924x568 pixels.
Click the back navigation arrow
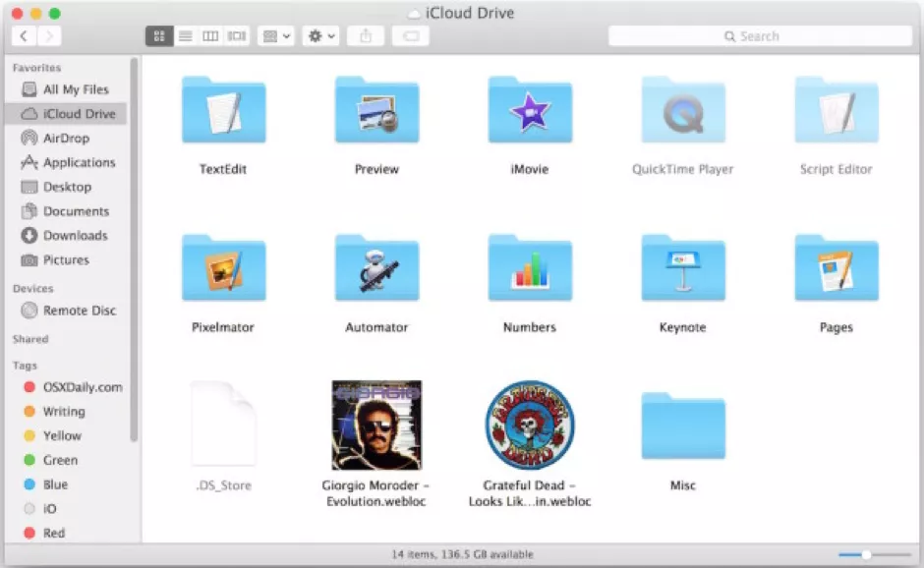click(23, 35)
